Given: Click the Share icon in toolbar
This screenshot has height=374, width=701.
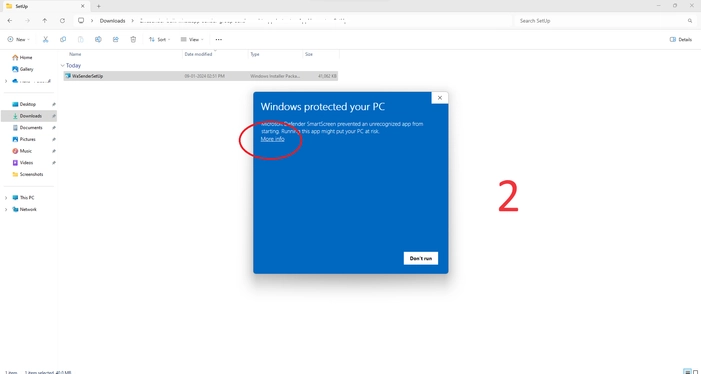Looking at the screenshot, I should (x=115, y=39).
